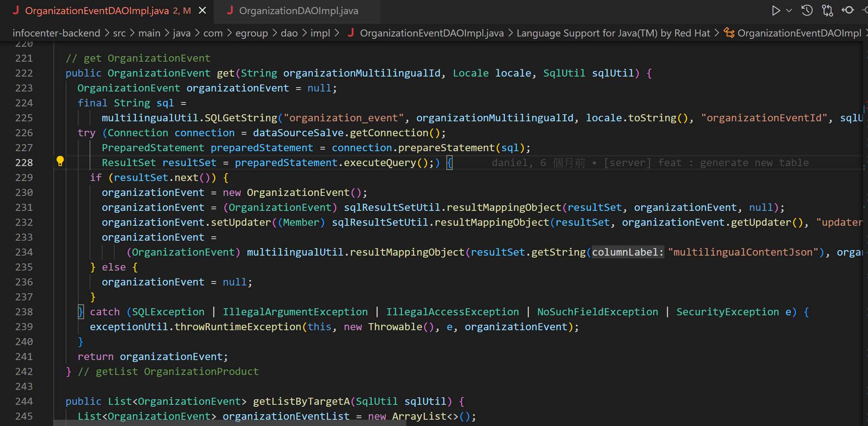Open the impl breadcrumb dropdown
This screenshot has height=426, width=868.
pos(320,33)
